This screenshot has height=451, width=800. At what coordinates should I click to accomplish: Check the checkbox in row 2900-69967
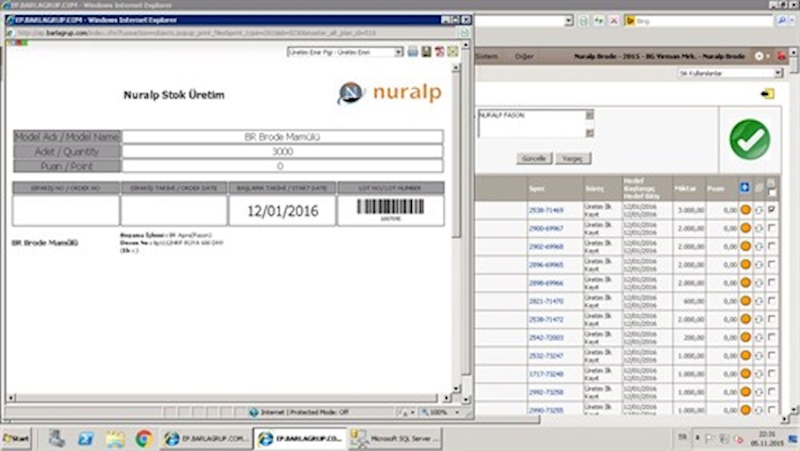point(771,228)
